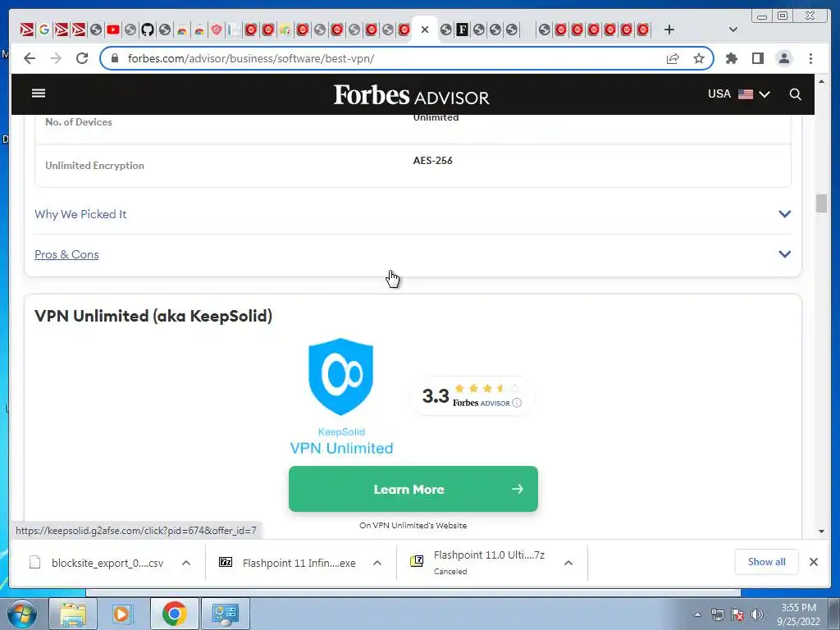This screenshot has width=840, height=630.
Task: Open the Forbes hamburger menu
Action: 39,94
